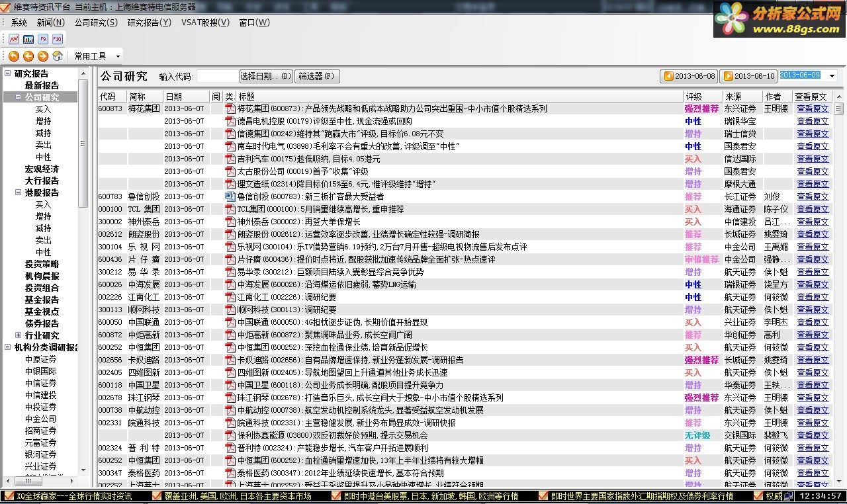Go to previous date 2013-06-08
The image size is (847, 504).
(x=689, y=76)
